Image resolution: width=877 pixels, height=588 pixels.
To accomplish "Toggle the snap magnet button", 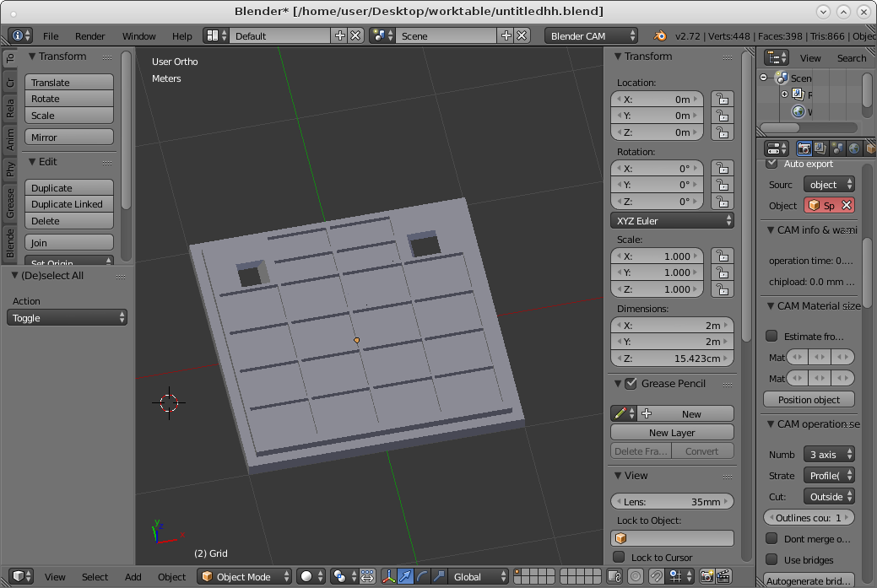I will (656, 576).
